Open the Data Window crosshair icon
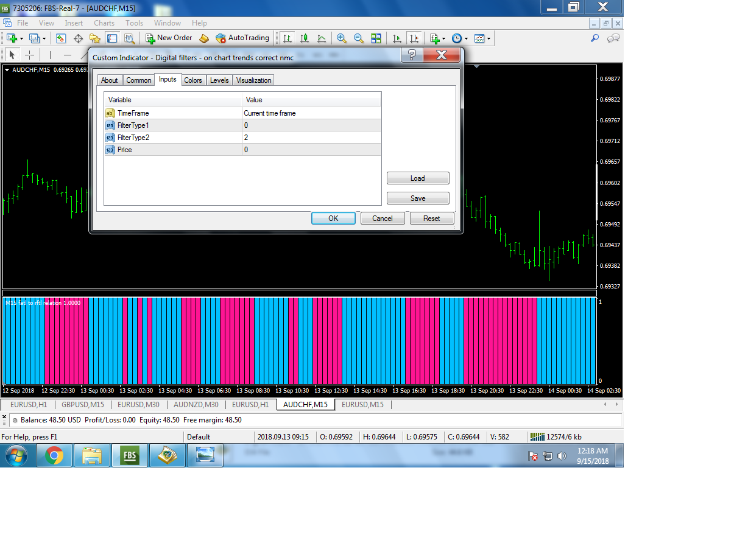The height and width of the screenshot is (560, 748). pyautogui.click(x=78, y=38)
